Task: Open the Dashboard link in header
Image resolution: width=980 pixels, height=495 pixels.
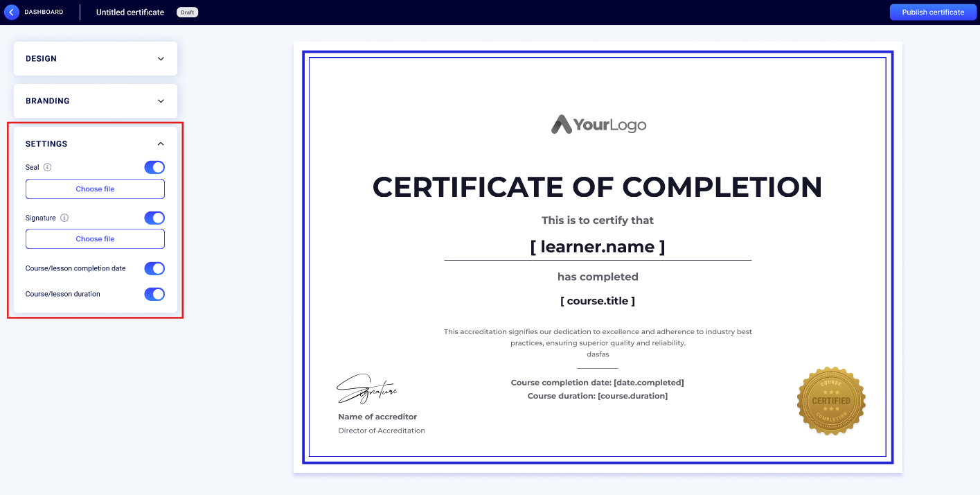Action: [x=44, y=12]
